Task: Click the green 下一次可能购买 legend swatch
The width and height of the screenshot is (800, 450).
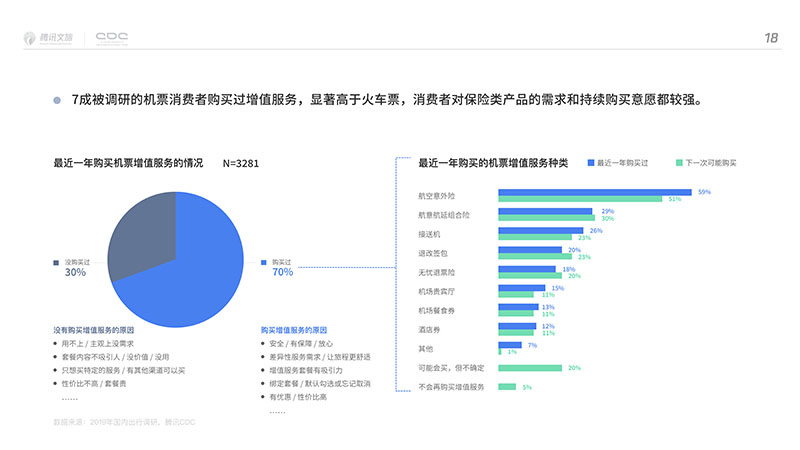Action: (x=679, y=163)
